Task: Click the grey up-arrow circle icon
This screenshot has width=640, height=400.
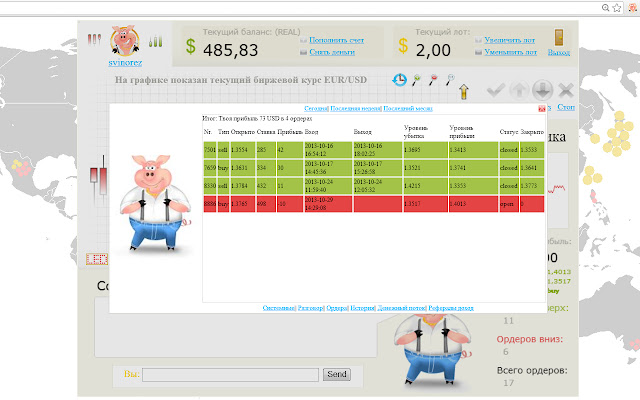Action: click(518, 90)
